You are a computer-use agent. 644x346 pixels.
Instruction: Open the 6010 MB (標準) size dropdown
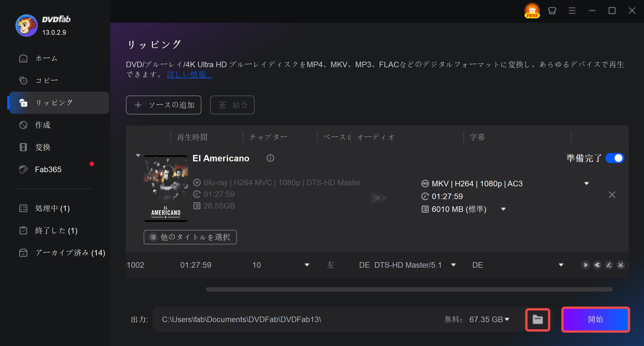[503, 209]
